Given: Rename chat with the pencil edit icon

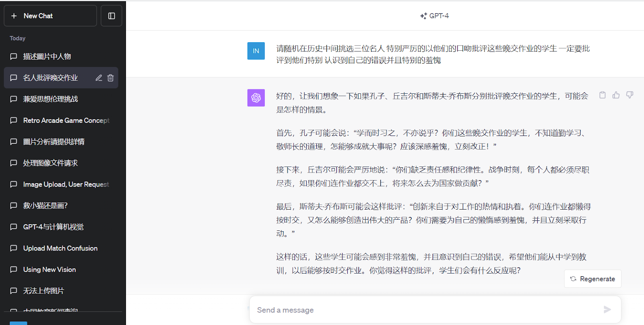Looking at the screenshot, I should tap(99, 78).
